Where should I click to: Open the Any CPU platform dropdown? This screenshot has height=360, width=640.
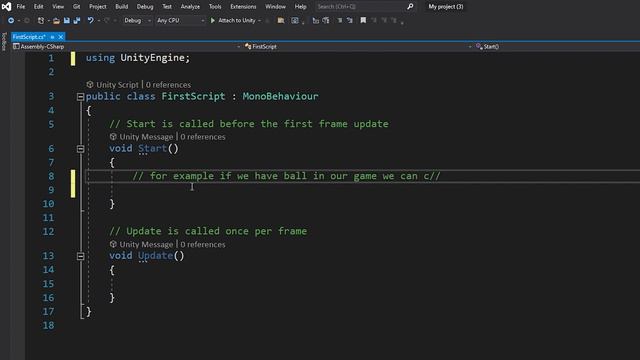[x=180, y=20]
